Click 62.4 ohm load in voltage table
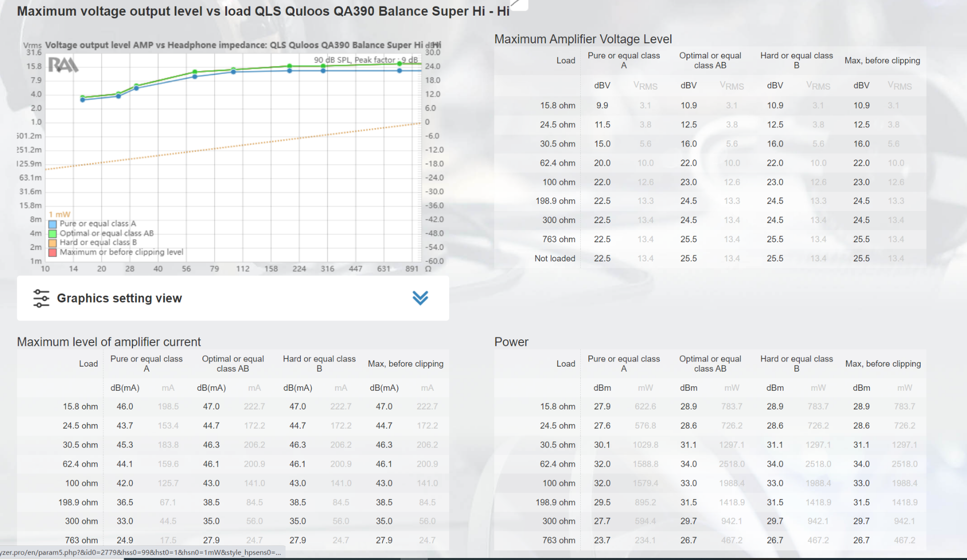The height and width of the screenshot is (560, 967). [x=558, y=163]
